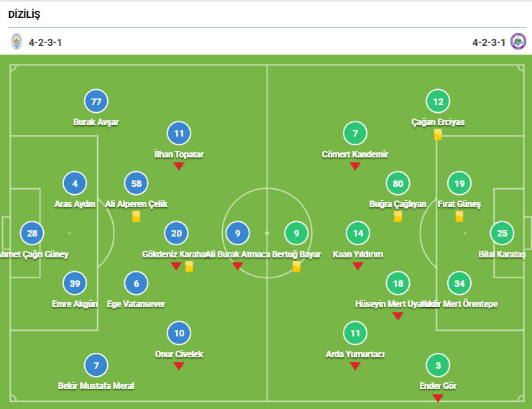This screenshot has height=409, width=532.
Task: Select the number 77 Burak Avşar shirt circle
Action: 96,101
